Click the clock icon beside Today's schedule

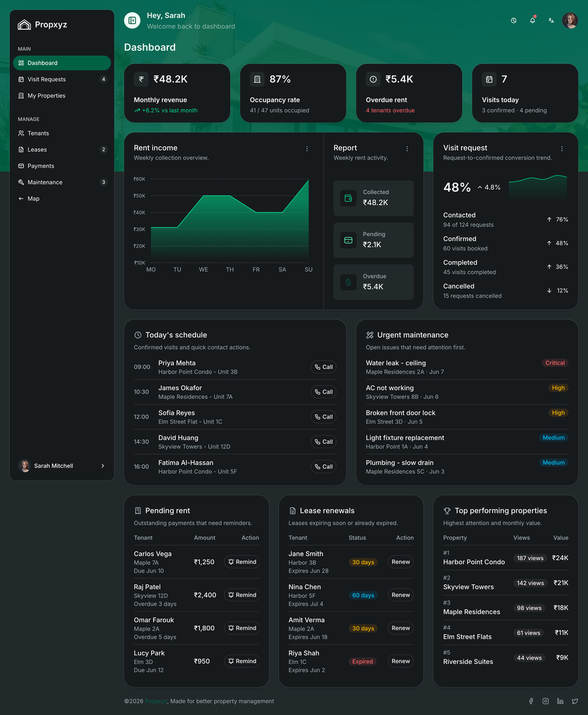click(x=138, y=335)
